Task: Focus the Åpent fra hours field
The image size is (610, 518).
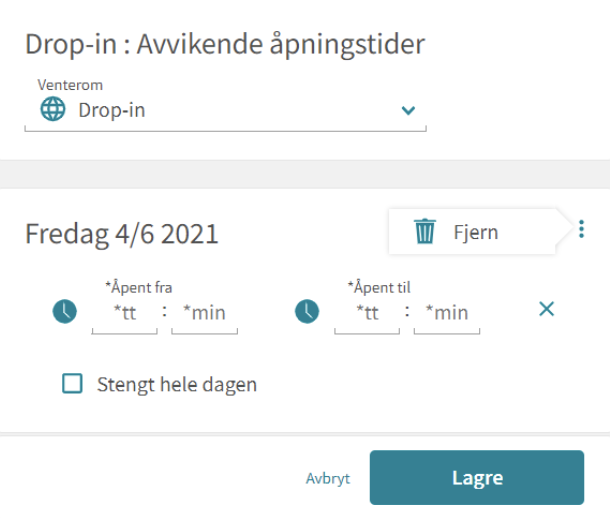Action: [x=124, y=315]
